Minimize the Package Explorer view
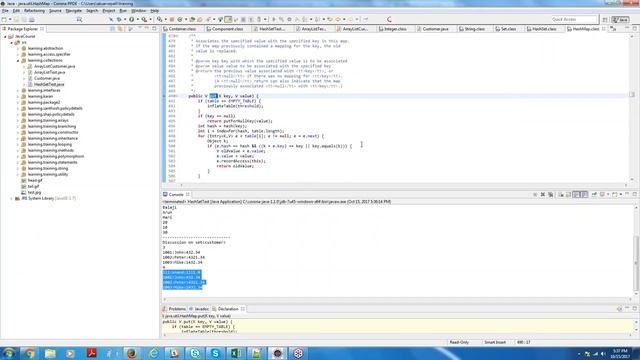Screen dimensions: 640x360 [x=147, y=29]
